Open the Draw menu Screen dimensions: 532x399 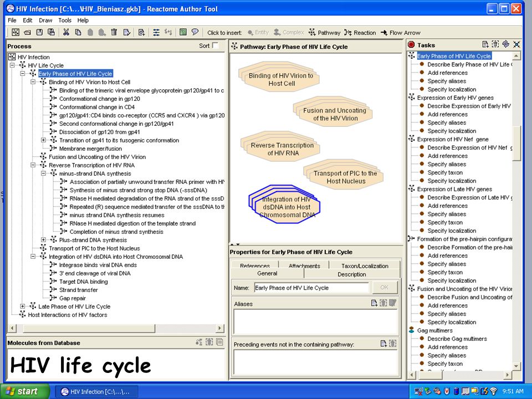pos(45,21)
